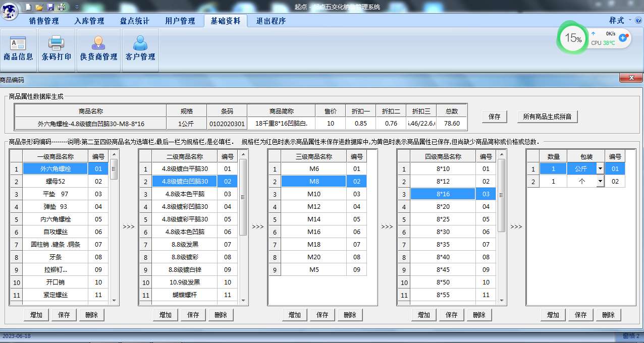Click the open folder icon in title bar
This screenshot has height=343, width=644.
(x=39, y=7)
